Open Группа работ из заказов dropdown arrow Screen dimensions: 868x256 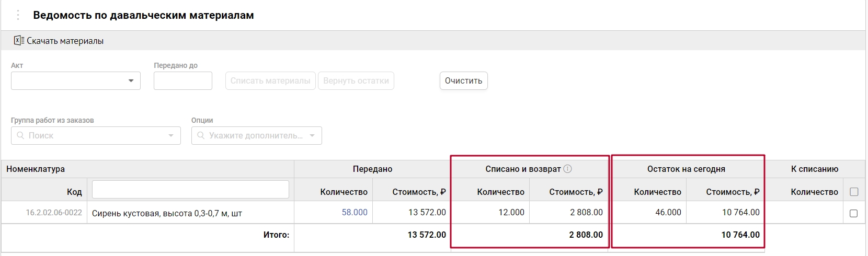[170, 135]
